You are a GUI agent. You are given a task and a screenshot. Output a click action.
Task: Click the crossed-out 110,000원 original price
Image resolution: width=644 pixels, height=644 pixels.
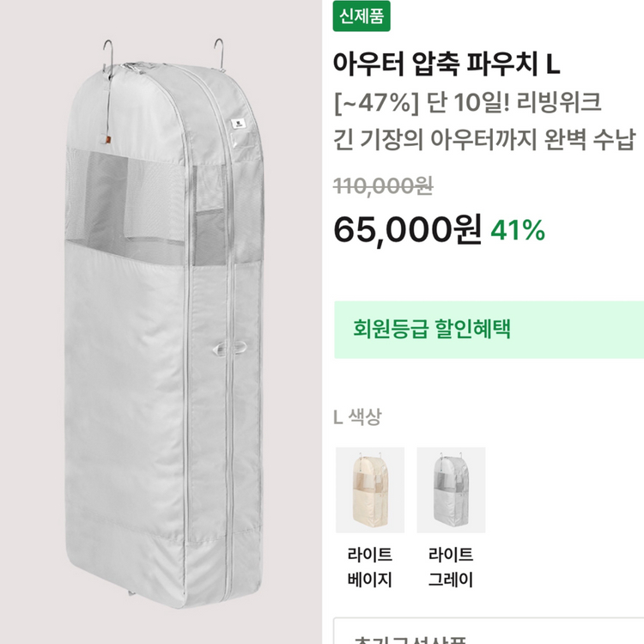383,185
